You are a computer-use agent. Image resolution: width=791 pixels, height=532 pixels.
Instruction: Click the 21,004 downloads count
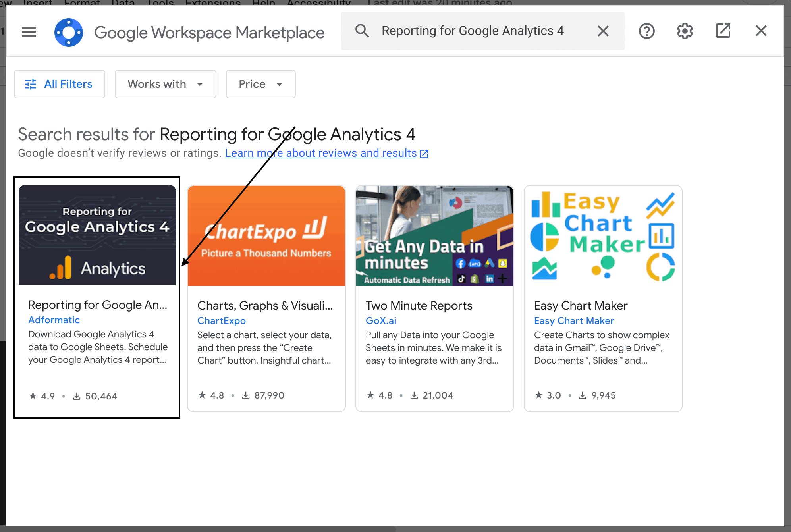pos(432,395)
